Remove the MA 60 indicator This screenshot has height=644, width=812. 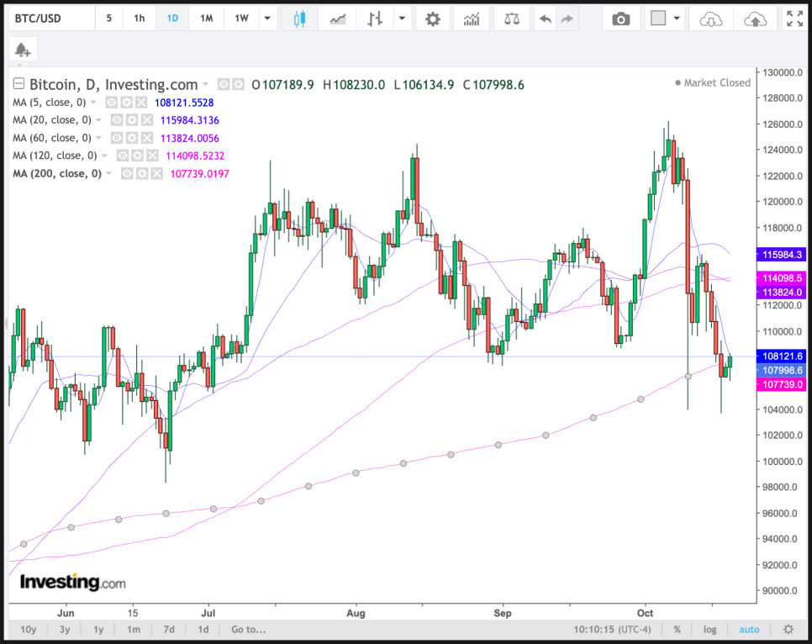(147, 138)
